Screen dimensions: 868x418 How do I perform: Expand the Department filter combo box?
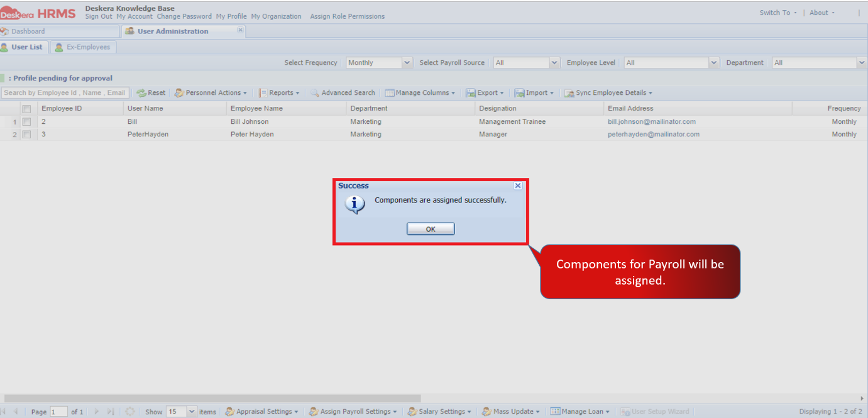click(x=862, y=63)
